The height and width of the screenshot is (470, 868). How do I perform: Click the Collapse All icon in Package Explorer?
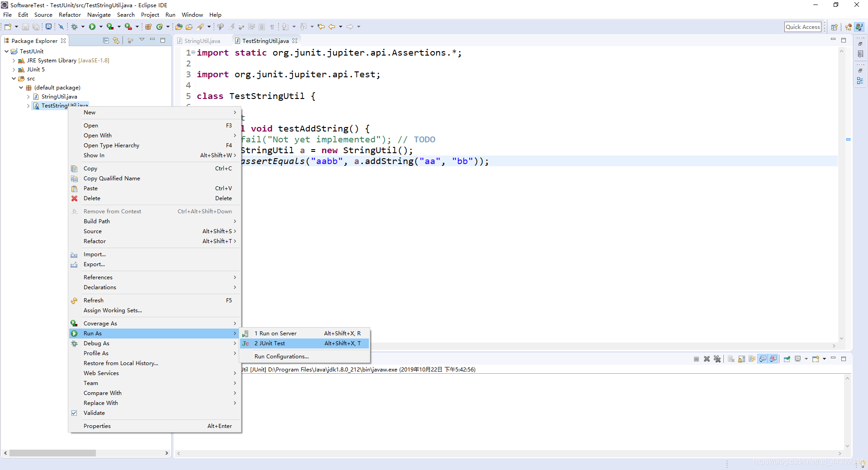coord(105,40)
